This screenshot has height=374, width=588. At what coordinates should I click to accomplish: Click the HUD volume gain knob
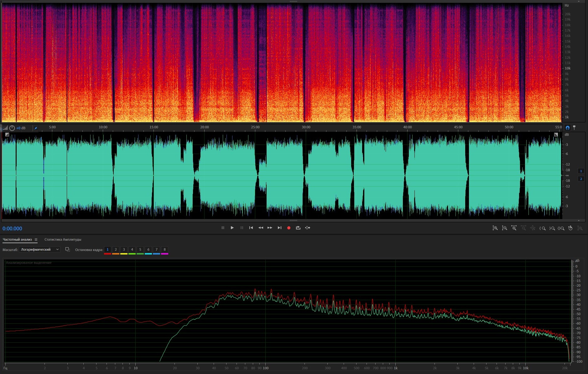[x=12, y=128]
